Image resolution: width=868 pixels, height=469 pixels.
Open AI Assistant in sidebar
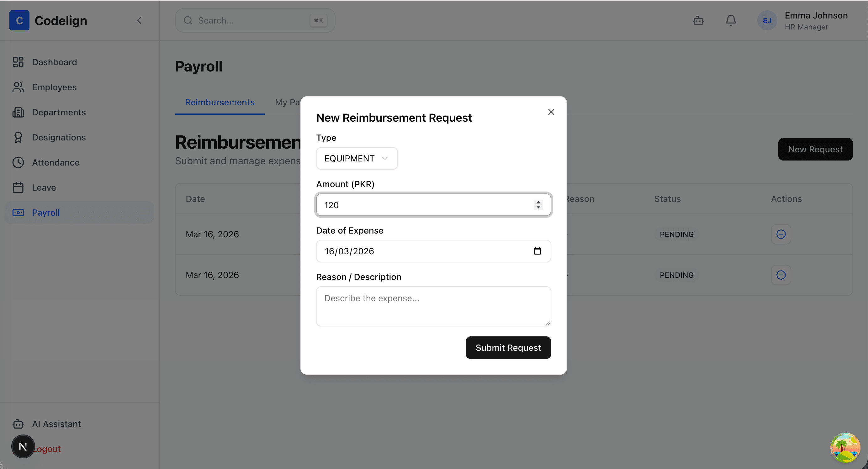pyautogui.click(x=56, y=424)
